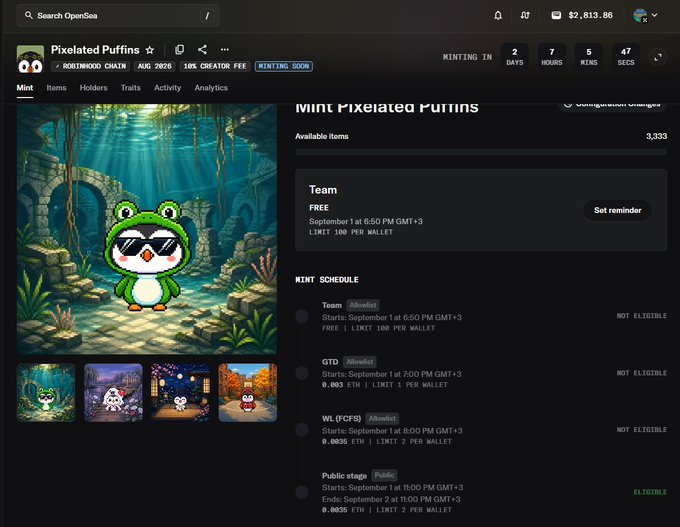Click the Minting Soon badge
Viewport: 680px width, 527px height.
284,66
